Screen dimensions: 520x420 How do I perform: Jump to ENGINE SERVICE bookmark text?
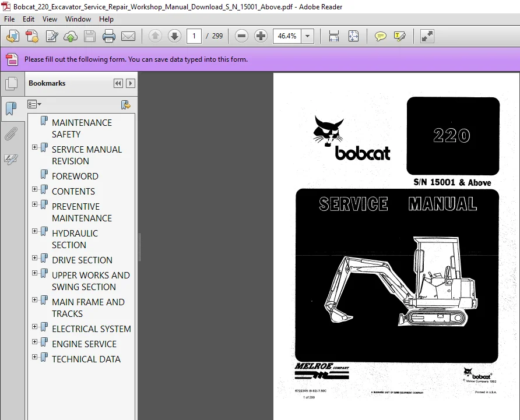(84, 344)
